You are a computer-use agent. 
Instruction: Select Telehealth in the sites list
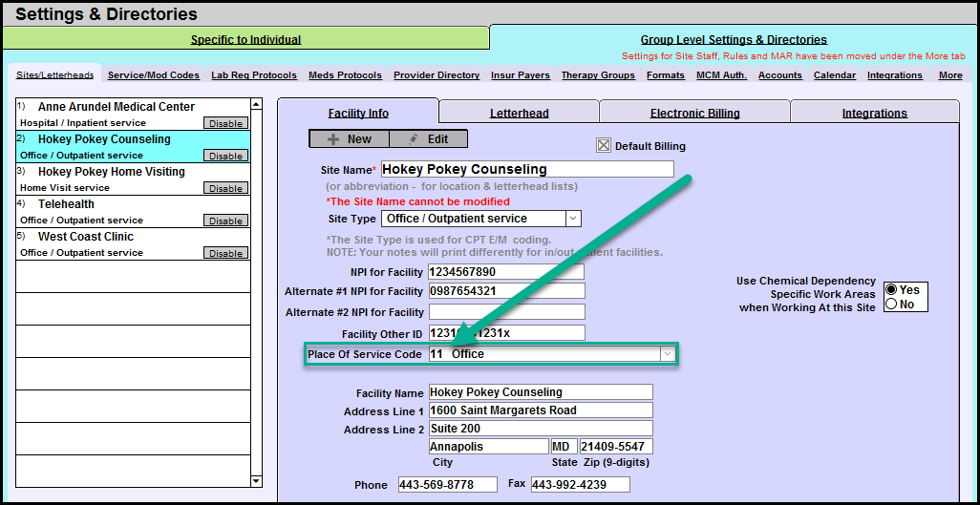66,204
